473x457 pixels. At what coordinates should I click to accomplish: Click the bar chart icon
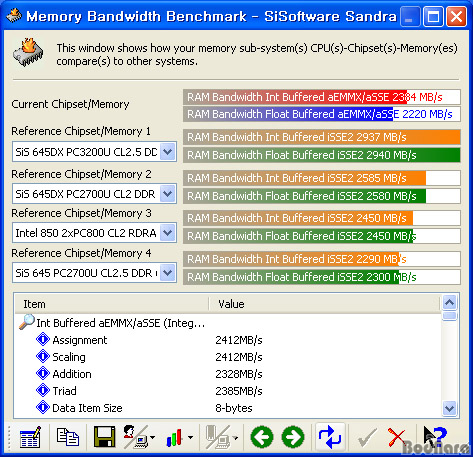174,437
